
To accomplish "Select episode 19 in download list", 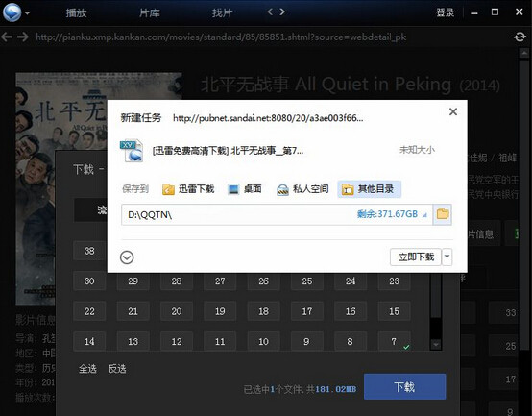I will click(x=220, y=311).
